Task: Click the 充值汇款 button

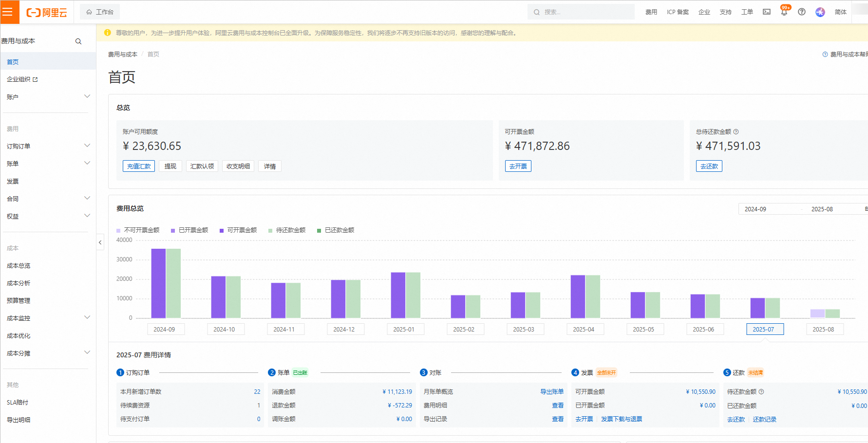Action: [139, 166]
